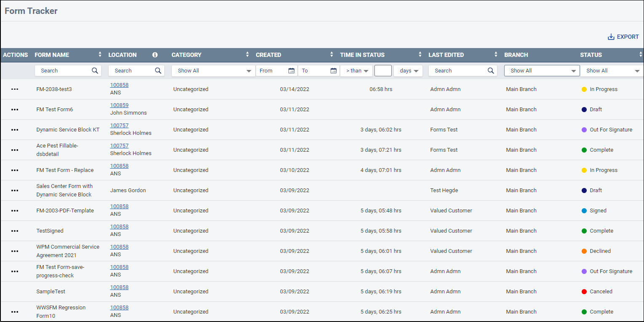Click the Time In Status number field

pyautogui.click(x=383, y=71)
